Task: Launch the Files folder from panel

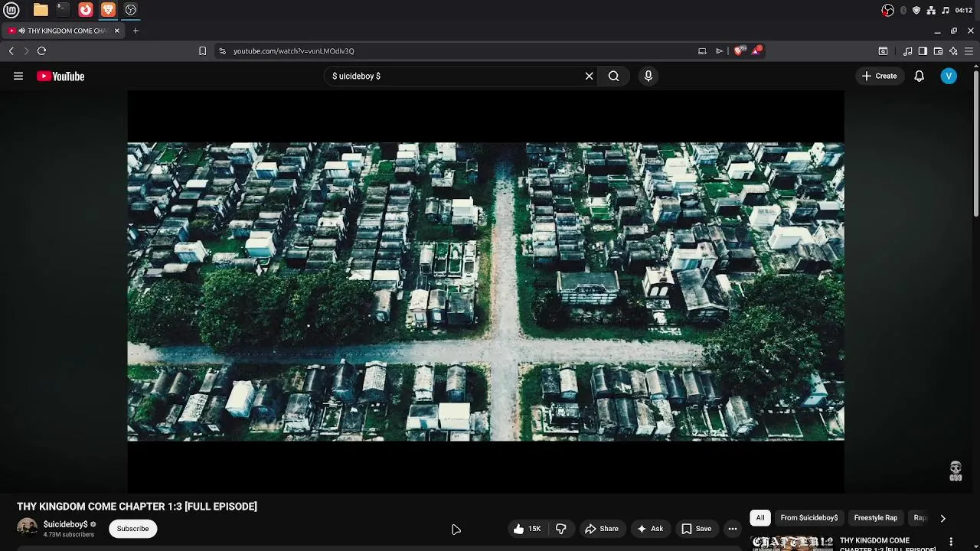Action: pos(41,10)
